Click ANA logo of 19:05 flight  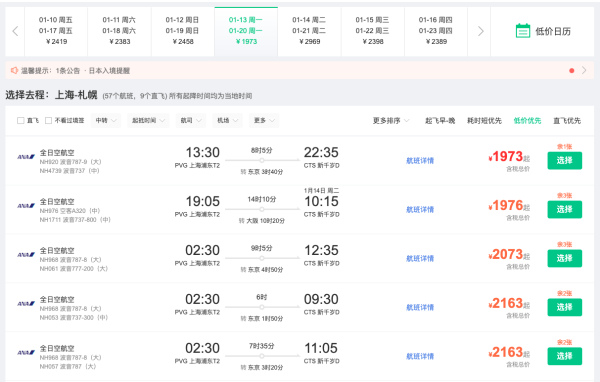26,206
